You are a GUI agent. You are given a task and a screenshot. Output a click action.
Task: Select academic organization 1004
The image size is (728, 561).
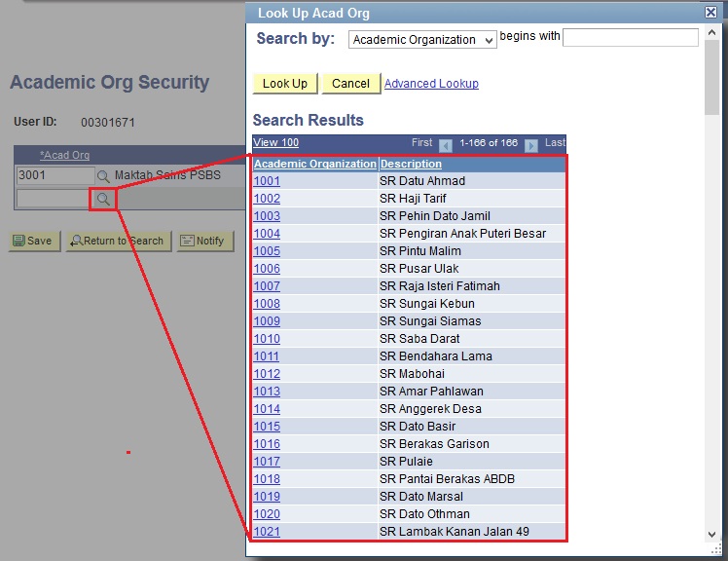pos(267,234)
